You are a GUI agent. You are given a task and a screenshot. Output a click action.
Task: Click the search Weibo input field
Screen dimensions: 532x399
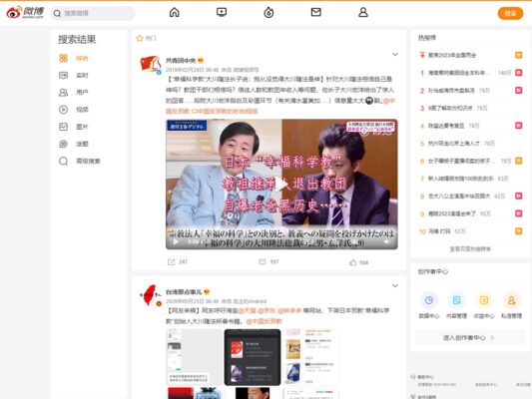[93, 13]
